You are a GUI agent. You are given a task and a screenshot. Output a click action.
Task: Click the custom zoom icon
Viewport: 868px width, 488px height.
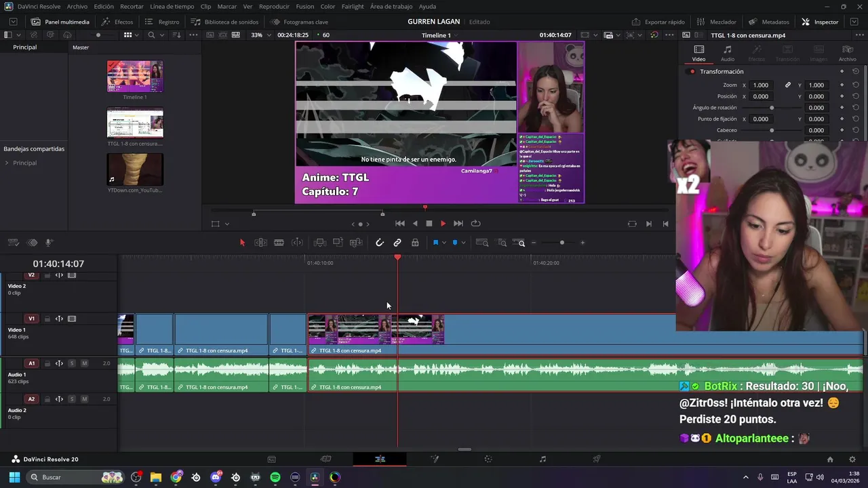[x=519, y=243]
